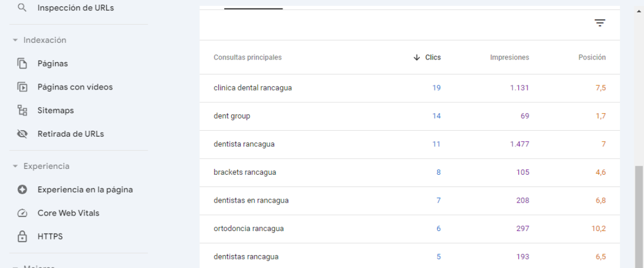Screen dimensions: 644x268
Task: Select query 'dent group'
Action: 232,116
